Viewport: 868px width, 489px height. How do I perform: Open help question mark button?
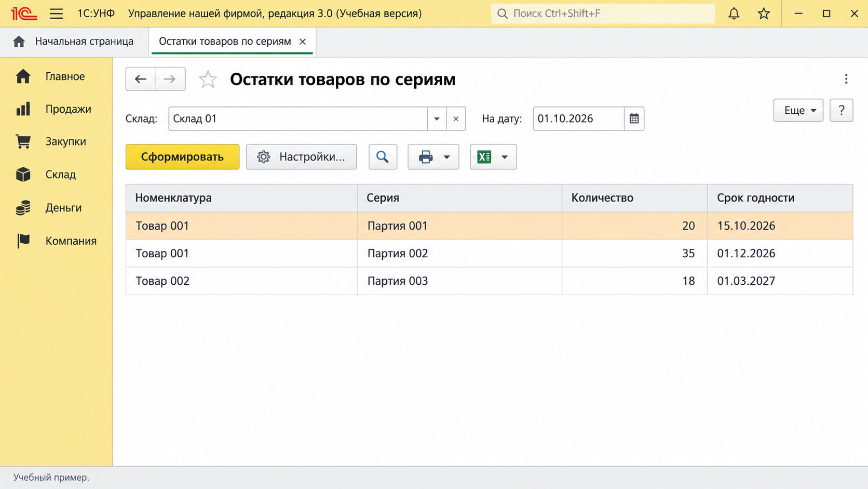pos(841,110)
